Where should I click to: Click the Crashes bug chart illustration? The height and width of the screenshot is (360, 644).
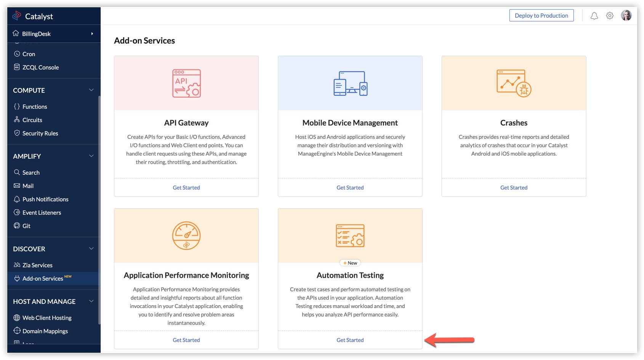[514, 83]
